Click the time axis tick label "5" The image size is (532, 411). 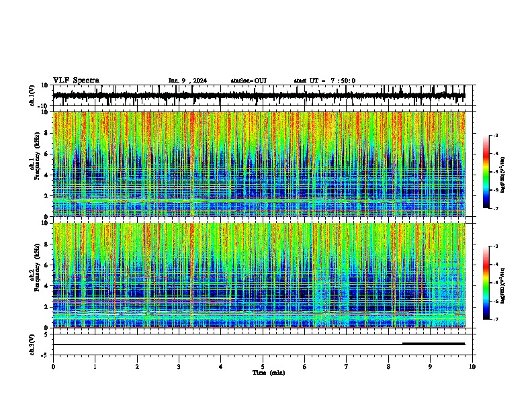[263, 367]
